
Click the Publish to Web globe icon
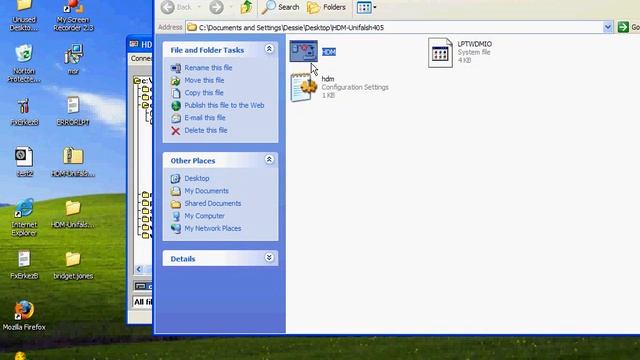pos(176,106)
